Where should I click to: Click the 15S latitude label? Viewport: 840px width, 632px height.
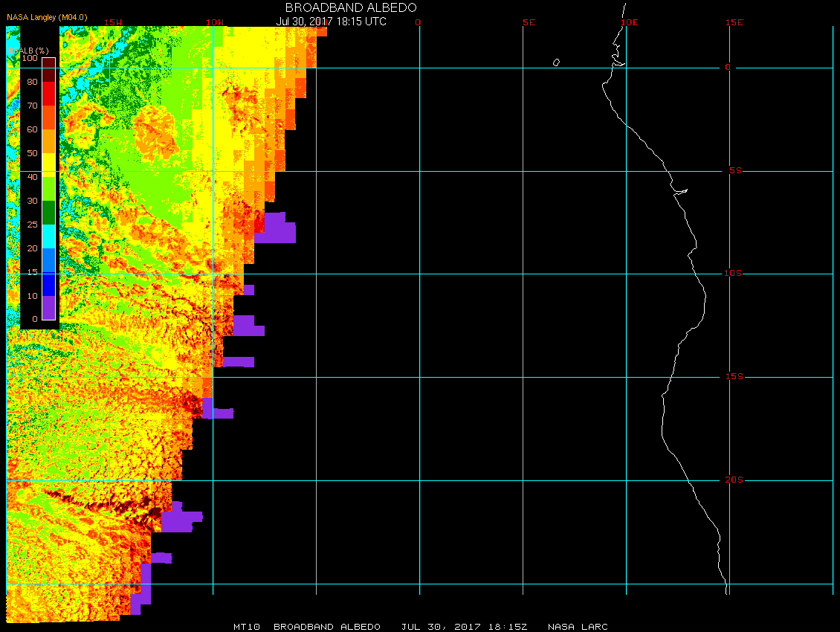pos(734,377)
